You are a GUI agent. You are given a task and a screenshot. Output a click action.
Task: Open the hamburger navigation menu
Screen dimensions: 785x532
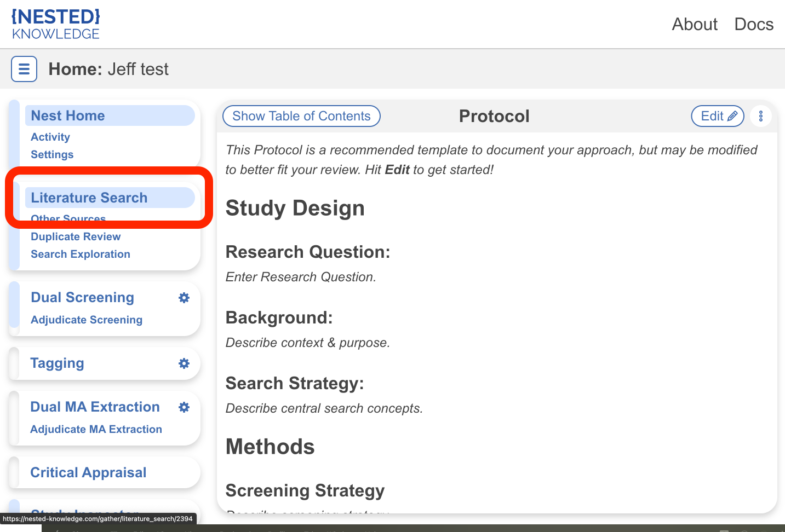click(x=24, y=69)
